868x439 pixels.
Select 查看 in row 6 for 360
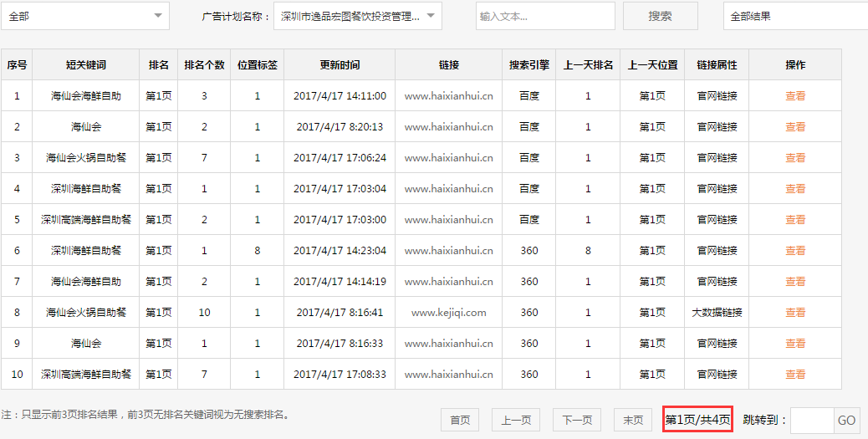(x=795, y=251)
